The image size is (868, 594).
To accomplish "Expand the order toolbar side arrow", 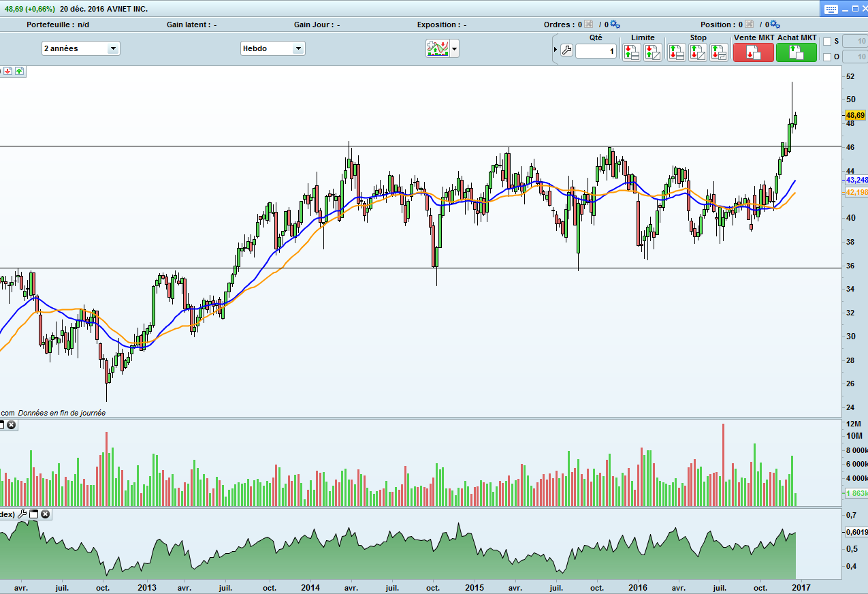I will (x=556, y=49).
